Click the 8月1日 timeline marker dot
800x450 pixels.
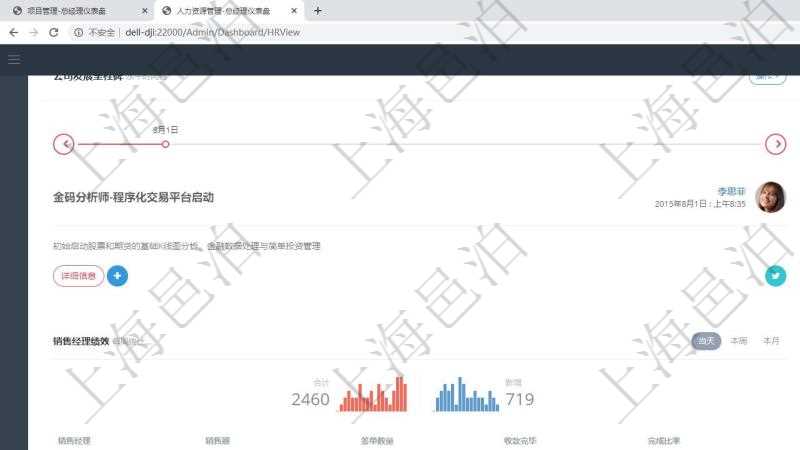point(165,144)
